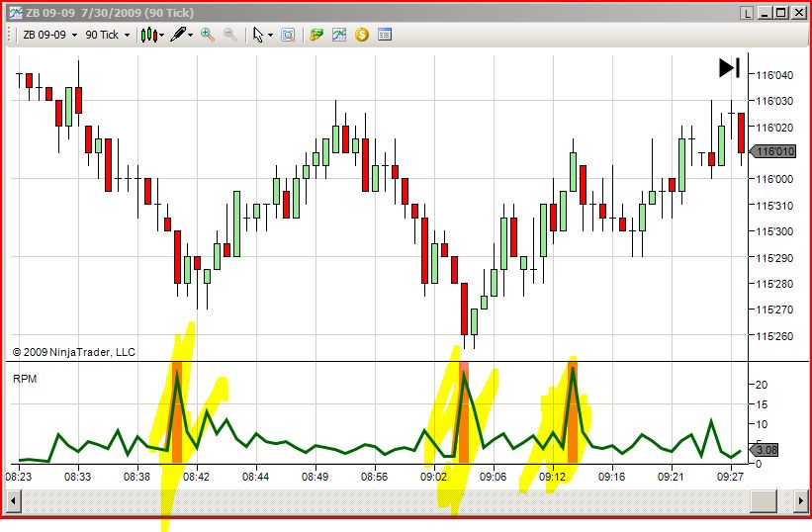Click the 09:27 time axis label
Image resolution: width=812 pixels, height=532 pixels.
click(x=730, y=477)
